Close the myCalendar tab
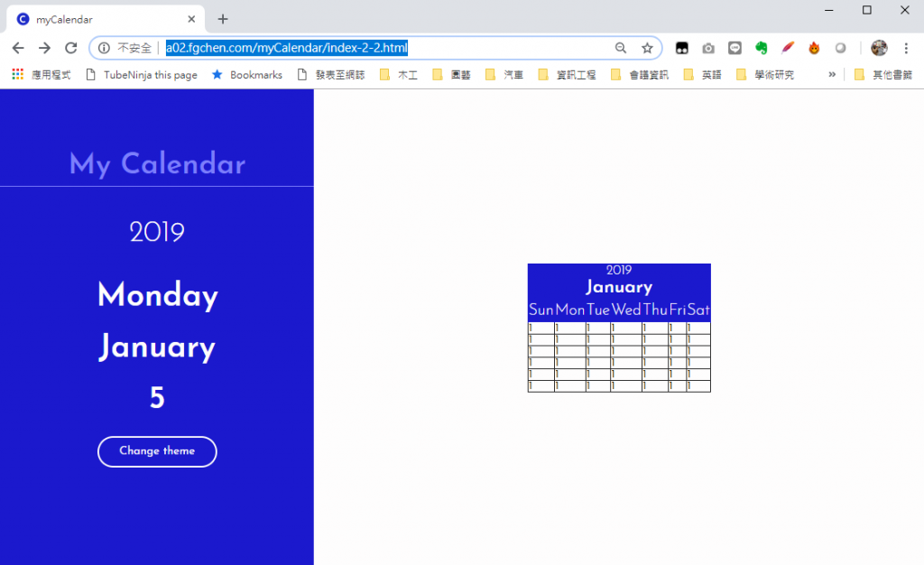 pyautogui.click(x=191, y=19)
